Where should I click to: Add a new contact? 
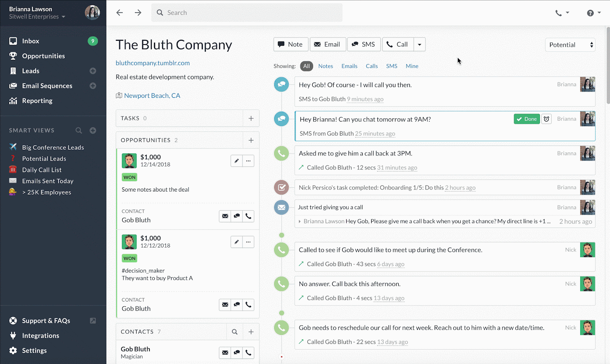(251, 332)
